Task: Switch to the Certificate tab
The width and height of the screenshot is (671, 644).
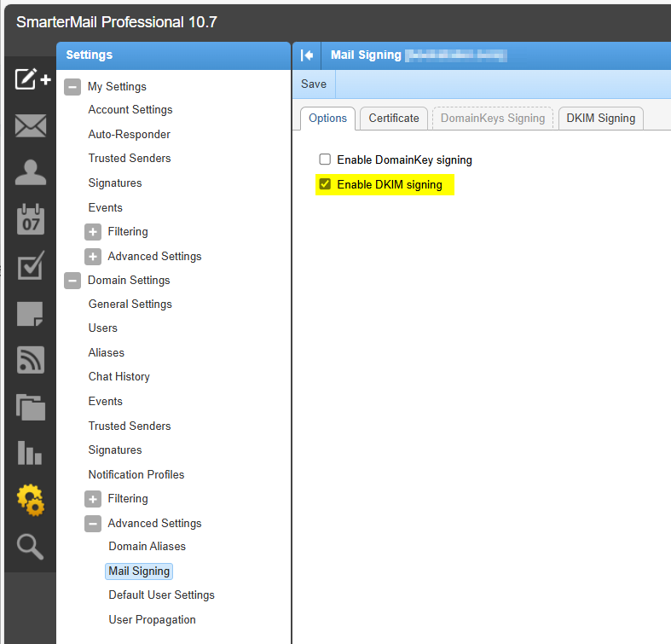Action: [394, 119]
